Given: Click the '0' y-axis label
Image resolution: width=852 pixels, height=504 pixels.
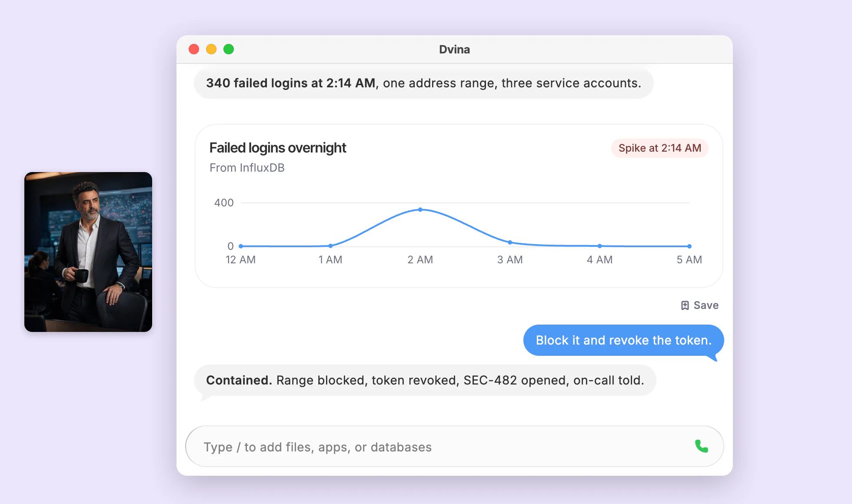Looking at the screenshot, I should [x=230, y=246].
